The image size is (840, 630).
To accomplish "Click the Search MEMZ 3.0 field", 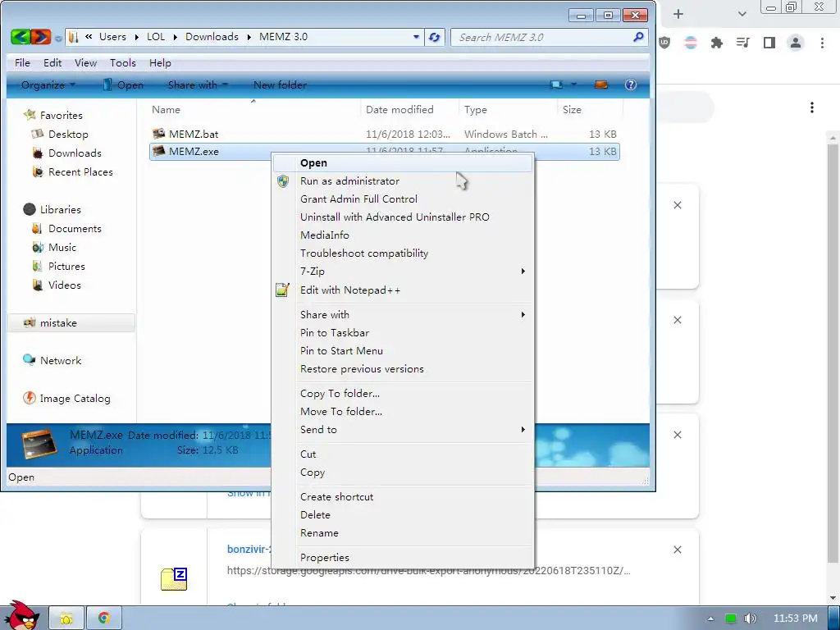I will pos(541,37).
